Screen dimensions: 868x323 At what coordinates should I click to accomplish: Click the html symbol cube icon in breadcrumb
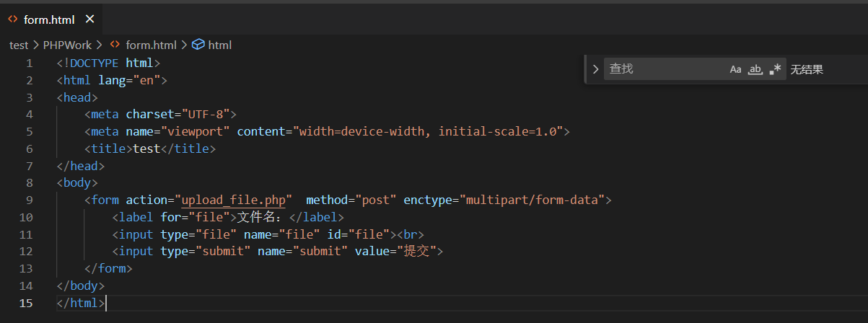pyautogui.click(x=198, y=45)
